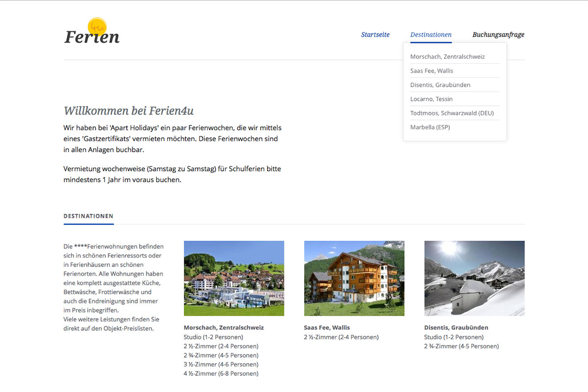Choose Saas Fee, Wallis from dropdown
The height and width of the screenshot is (392, 588).
coord(432,71)
